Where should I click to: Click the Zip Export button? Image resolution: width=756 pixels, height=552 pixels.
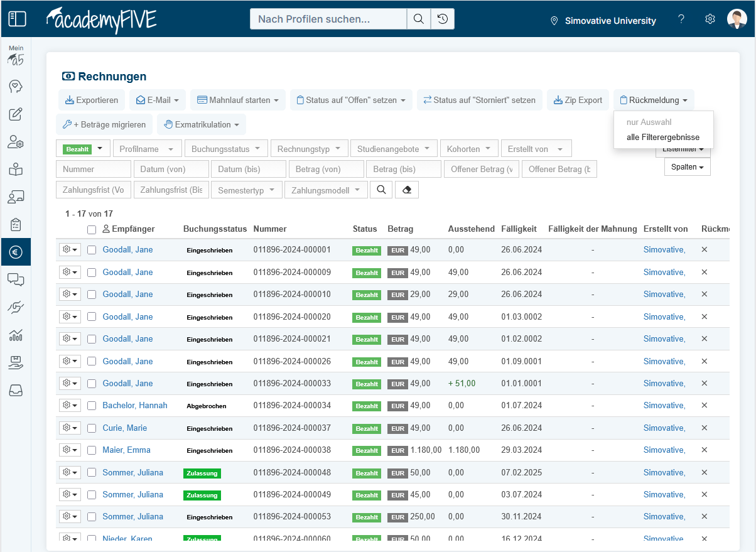[578, 100]
